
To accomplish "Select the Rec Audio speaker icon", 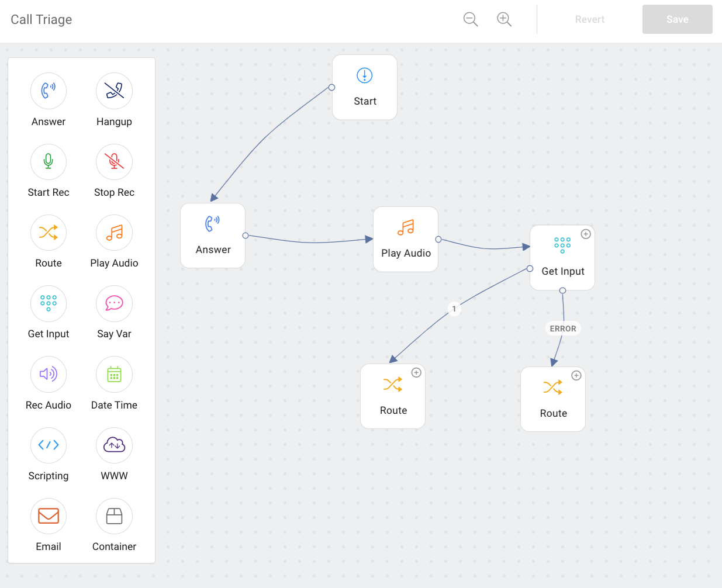I will pos(49,374).
